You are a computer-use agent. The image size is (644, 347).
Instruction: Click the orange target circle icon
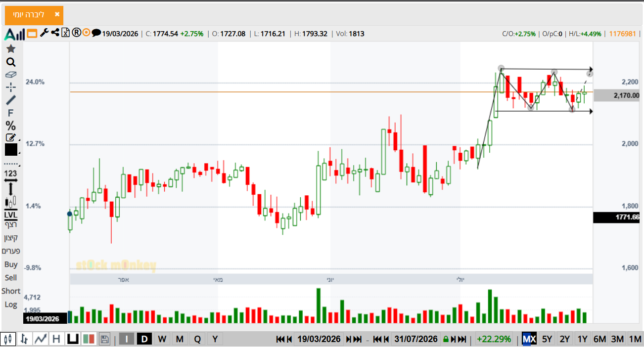[86, 33]
